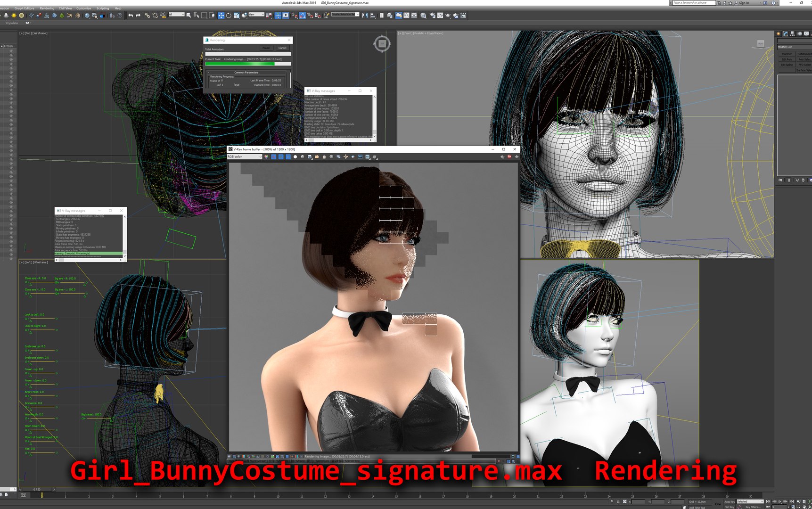
Task: Open the Customize menu
Action: pyautogui.click(x=84, y=8)
